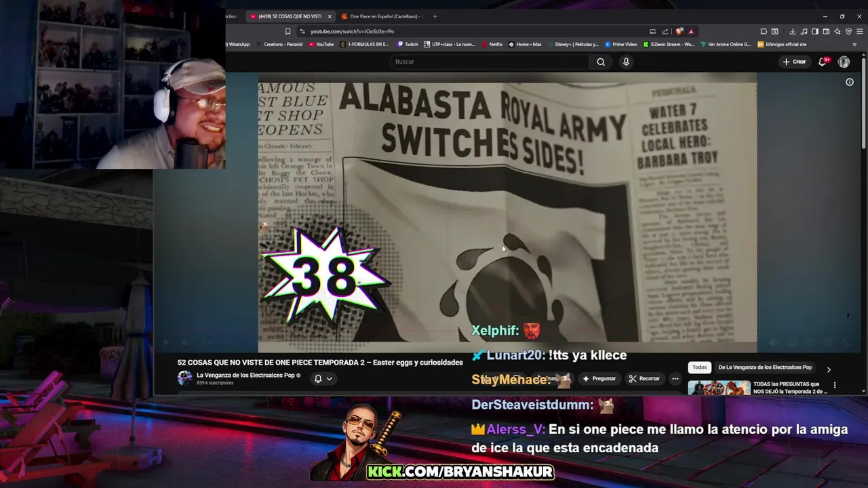Open the Twitch bookmark

pos(408,44)
